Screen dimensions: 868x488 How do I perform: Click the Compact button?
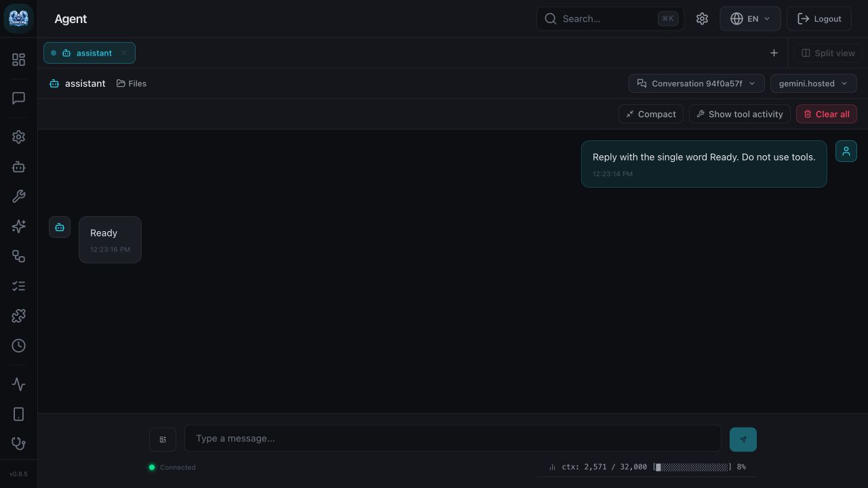pos(650,114)
